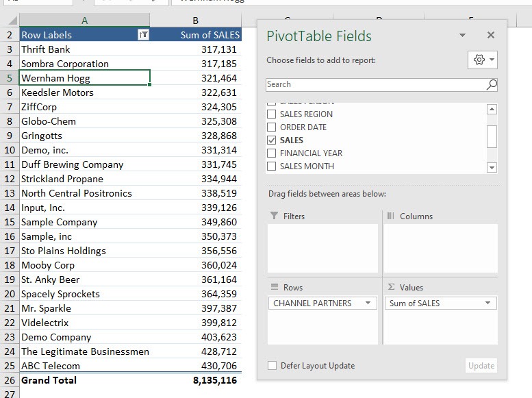Select the Gringotts cell
This screenshot has height=398, width=532.
click(x=84, y=136)
